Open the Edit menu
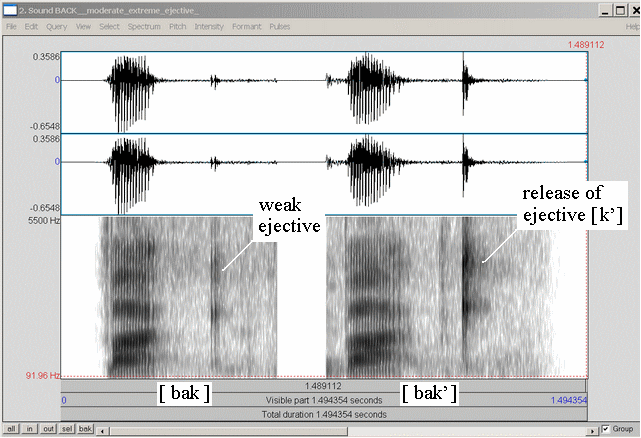Screen dimensions: 641x438 [x=32, y=26]
